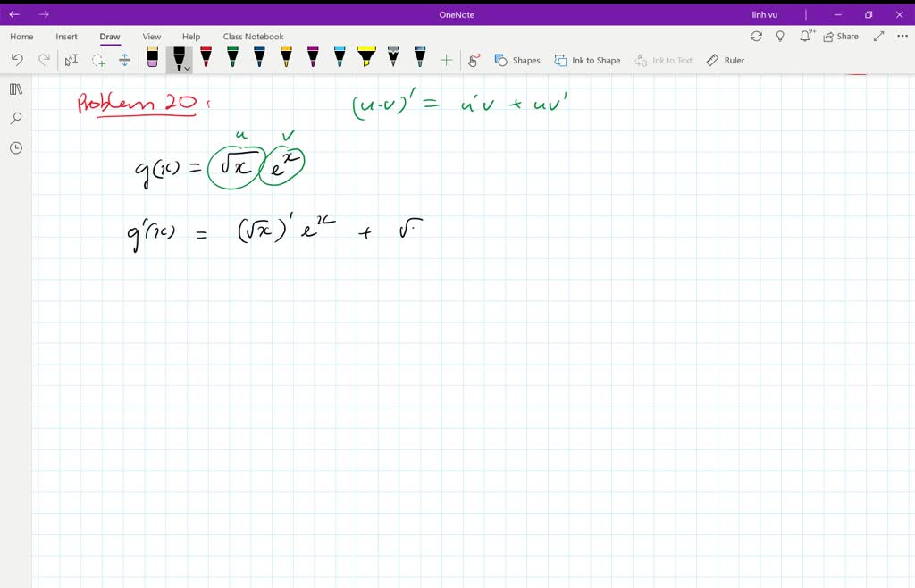Open the selected pen's options dropdown

pos(186,66)
